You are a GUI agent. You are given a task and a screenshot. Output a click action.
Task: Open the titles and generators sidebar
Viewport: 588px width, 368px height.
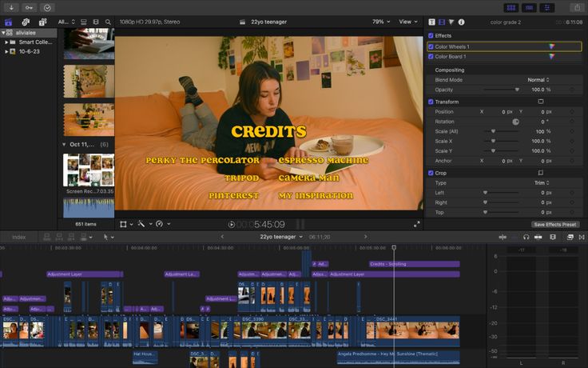43,22
